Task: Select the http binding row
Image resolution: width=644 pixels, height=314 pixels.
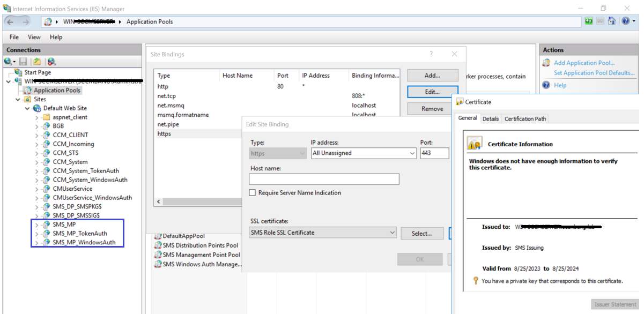Action: point(277,86)
